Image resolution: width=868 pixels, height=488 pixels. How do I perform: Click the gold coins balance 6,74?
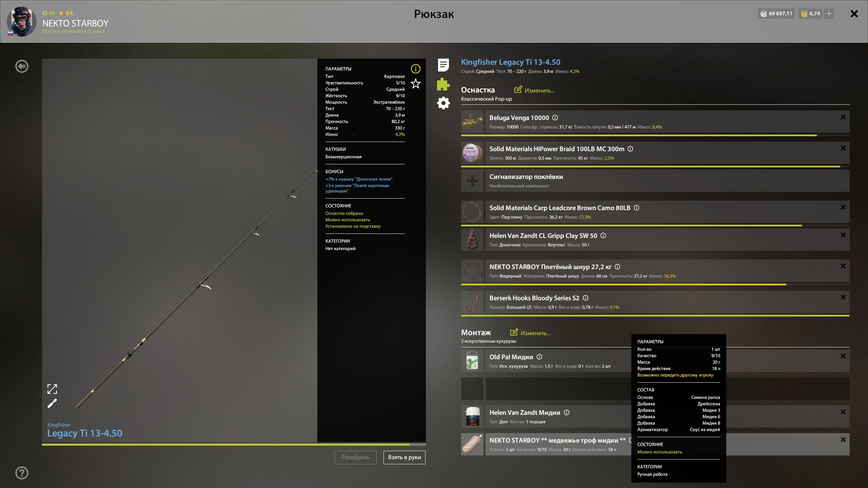tap(810, 14)
